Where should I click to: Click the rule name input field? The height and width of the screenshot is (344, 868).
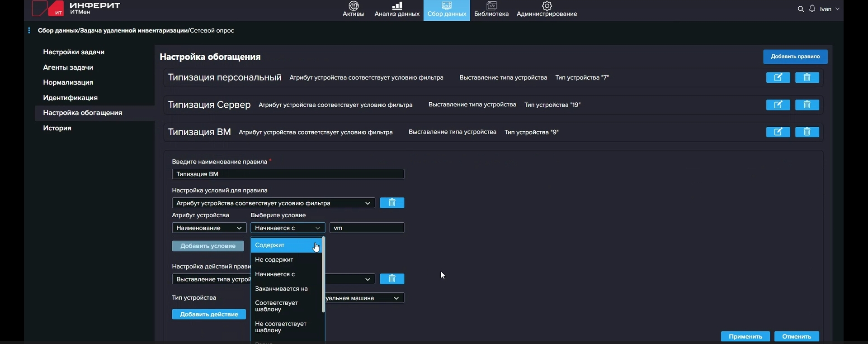tap(288, 174)
